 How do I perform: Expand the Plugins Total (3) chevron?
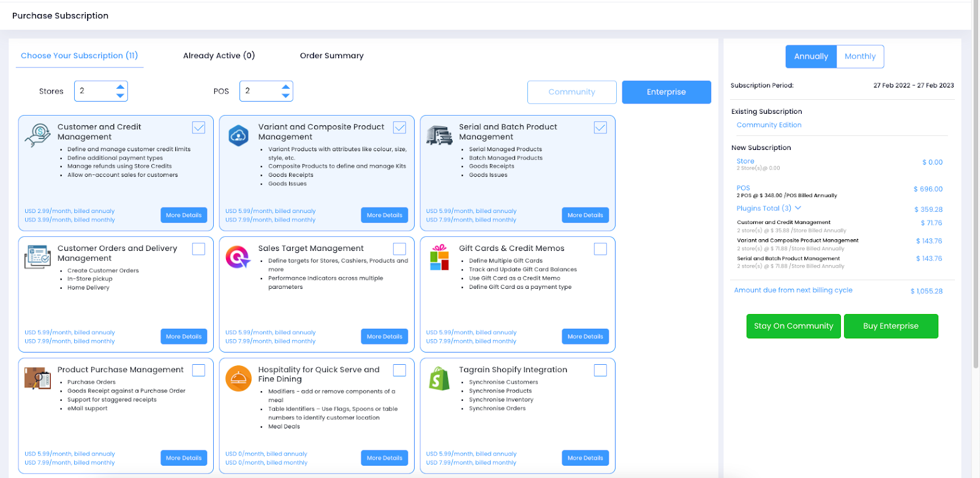pyautogui.click(x=798, y=208)
